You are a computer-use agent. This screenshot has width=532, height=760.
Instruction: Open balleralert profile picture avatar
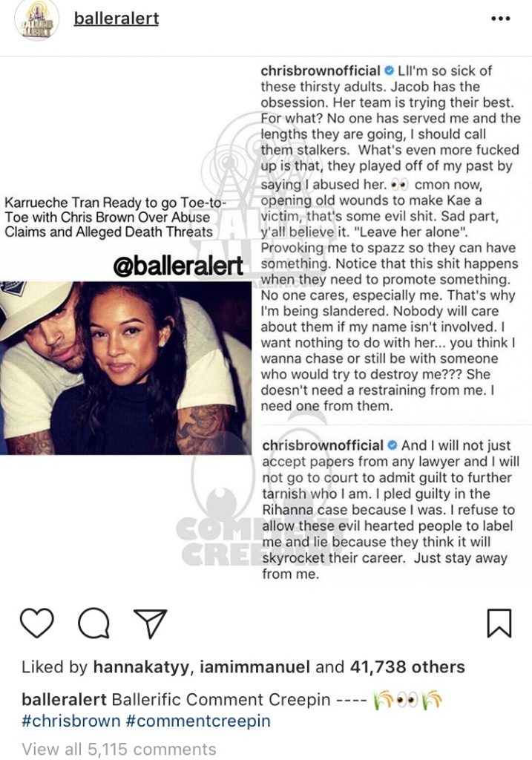[x=37, y=20]
